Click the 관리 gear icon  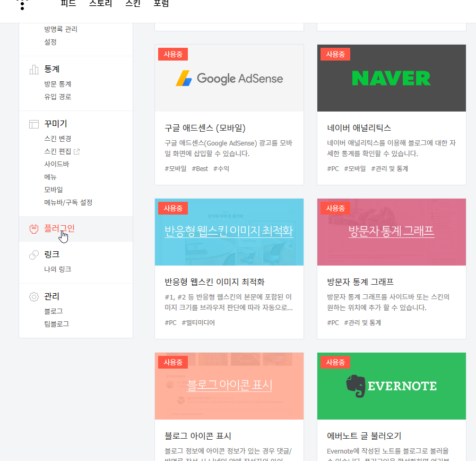pyautogui.click(x=33, y=296)
